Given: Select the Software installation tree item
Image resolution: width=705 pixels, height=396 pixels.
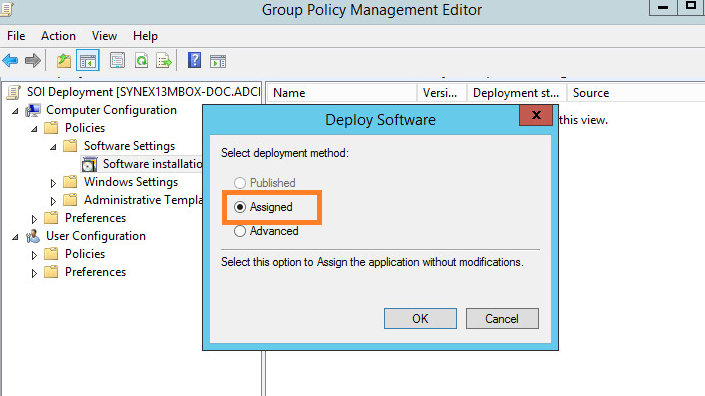Looking at the screenshot, I should [153, 164].
